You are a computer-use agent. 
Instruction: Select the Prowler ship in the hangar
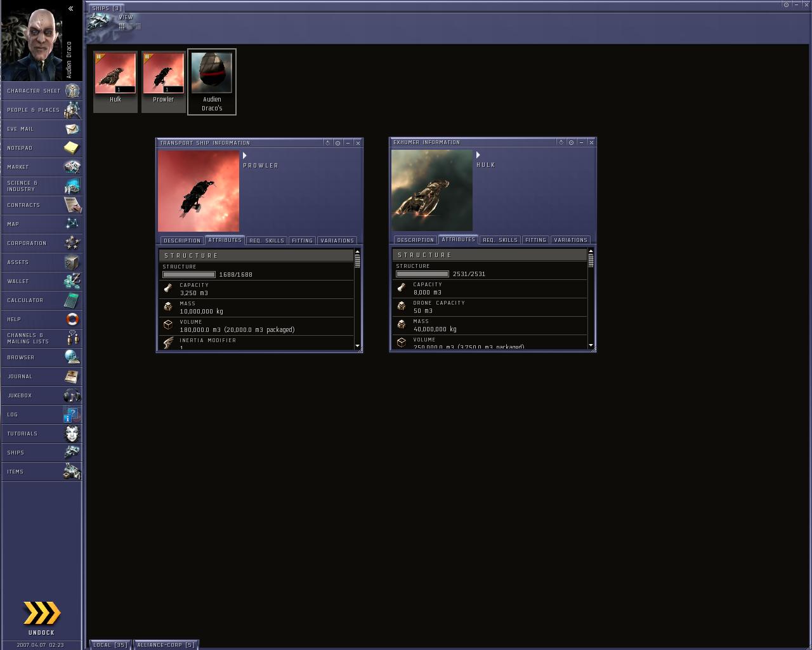(x=164, y=82)
